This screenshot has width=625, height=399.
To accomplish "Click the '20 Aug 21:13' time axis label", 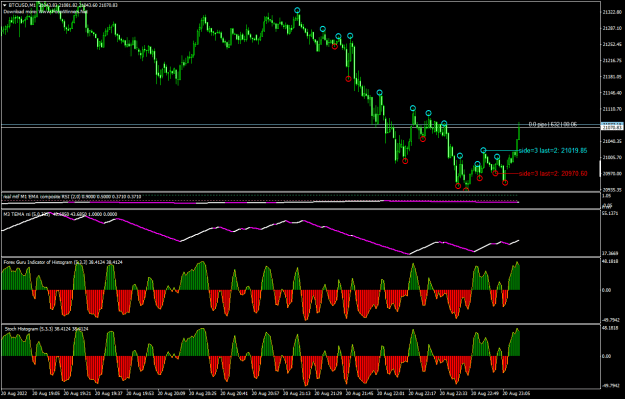I will (297, 393).
